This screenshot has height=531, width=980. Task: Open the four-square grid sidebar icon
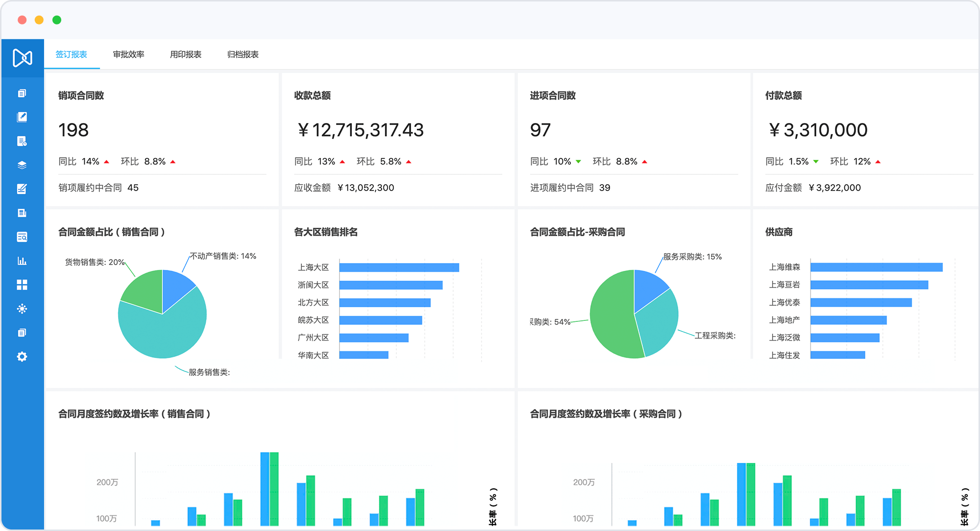[22, 285]
